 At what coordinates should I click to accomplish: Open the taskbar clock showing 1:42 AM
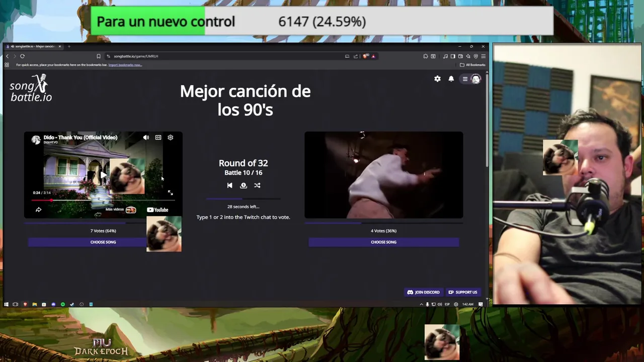click(468, 304)
